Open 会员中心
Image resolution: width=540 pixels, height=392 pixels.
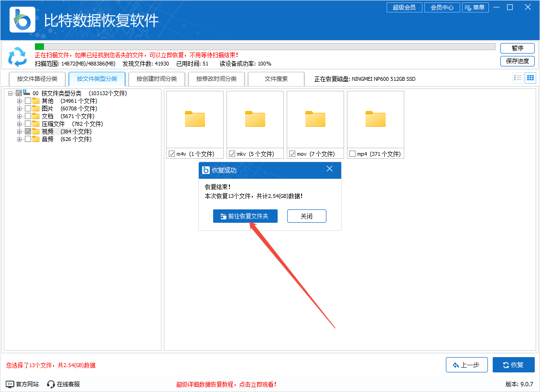click(442, 7)
